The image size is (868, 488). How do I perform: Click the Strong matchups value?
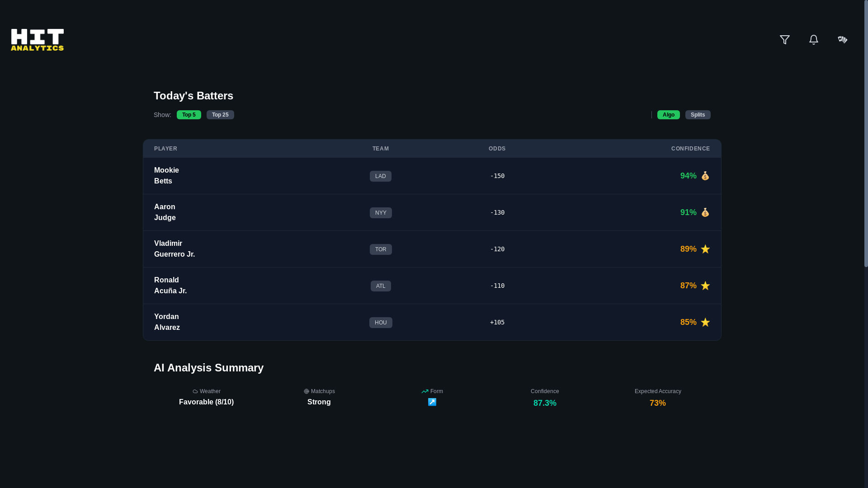319,402
